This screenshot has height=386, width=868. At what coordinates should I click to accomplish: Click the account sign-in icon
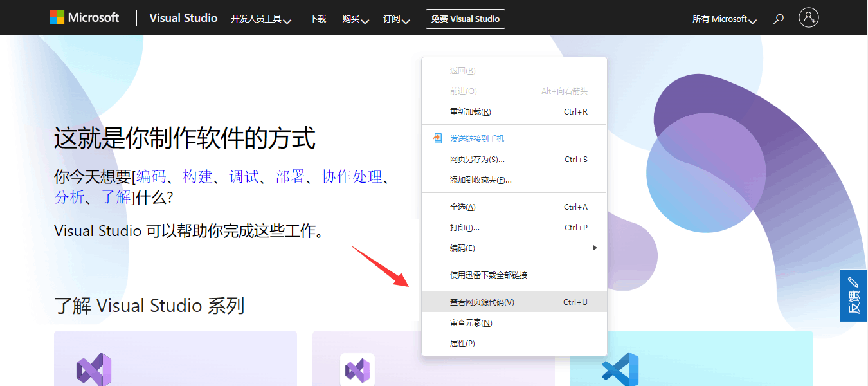pos(809,17)
